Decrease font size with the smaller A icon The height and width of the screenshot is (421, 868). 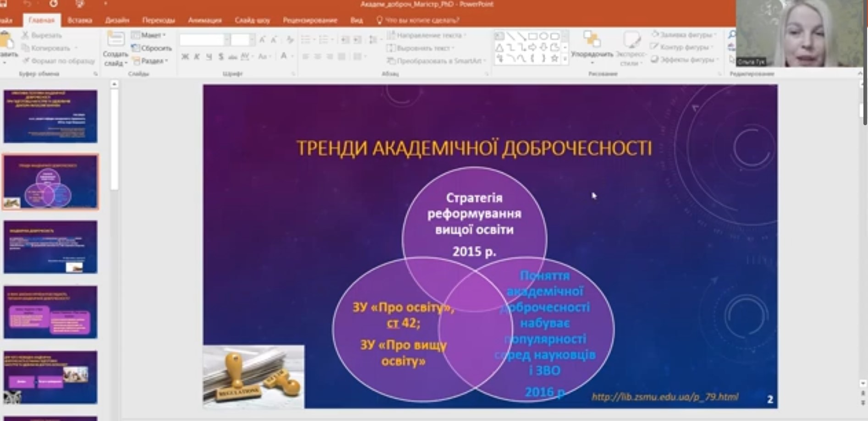(x=274, y=40)
